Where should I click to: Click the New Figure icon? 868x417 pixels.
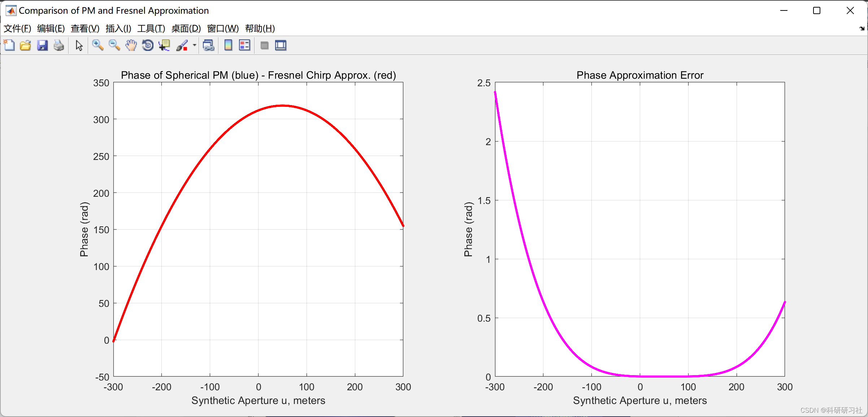click(9, 45)
